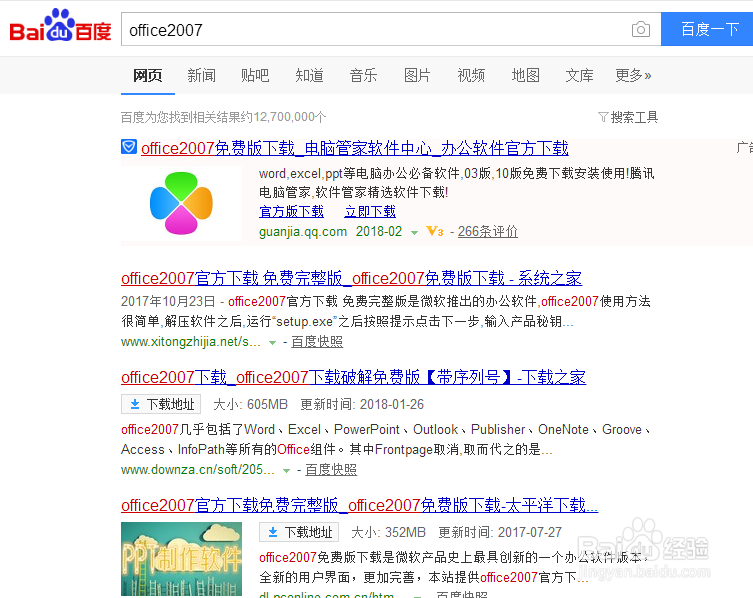The height and width of the screenshot is (598, 753).
Task: Switch to 视频 tab
Action: (471, 75)
